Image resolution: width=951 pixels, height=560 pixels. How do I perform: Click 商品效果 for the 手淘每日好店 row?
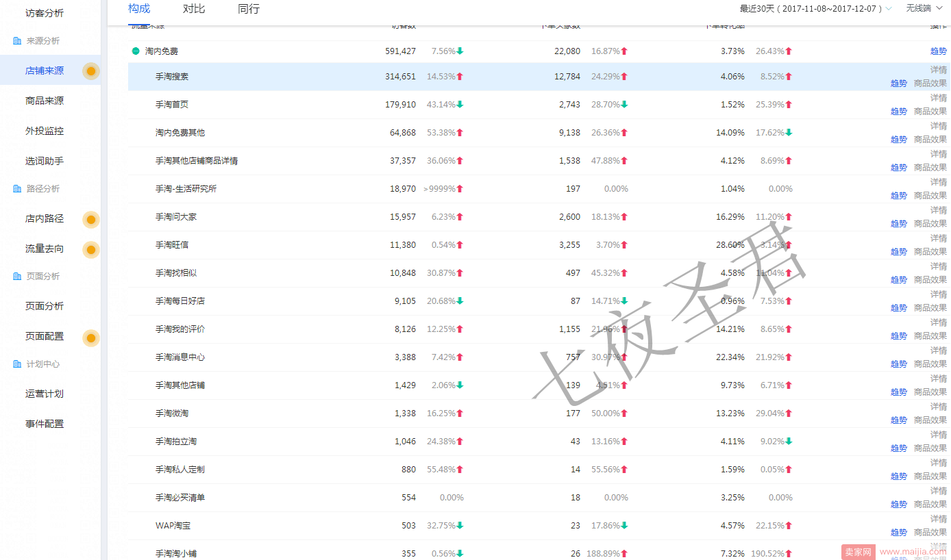[930, 308]
